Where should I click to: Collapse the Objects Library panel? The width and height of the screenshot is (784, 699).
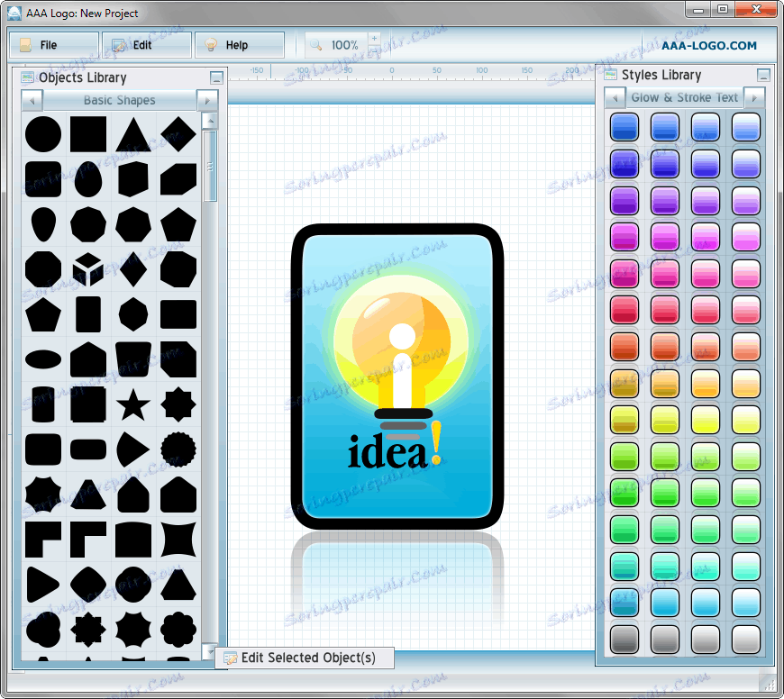216,78
